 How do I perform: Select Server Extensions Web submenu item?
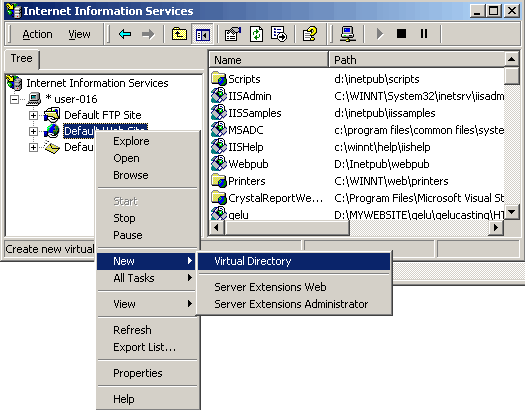click(294, 287)
